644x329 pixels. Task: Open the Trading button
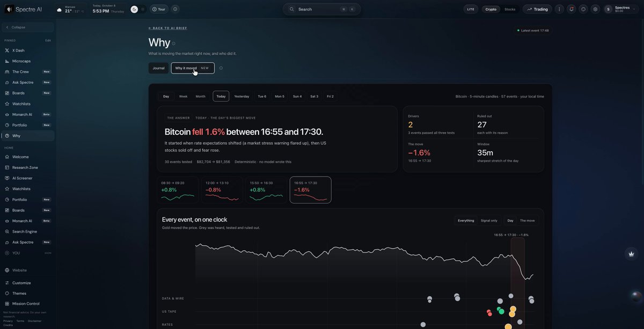pyautogui.click(x=537, y=9)
